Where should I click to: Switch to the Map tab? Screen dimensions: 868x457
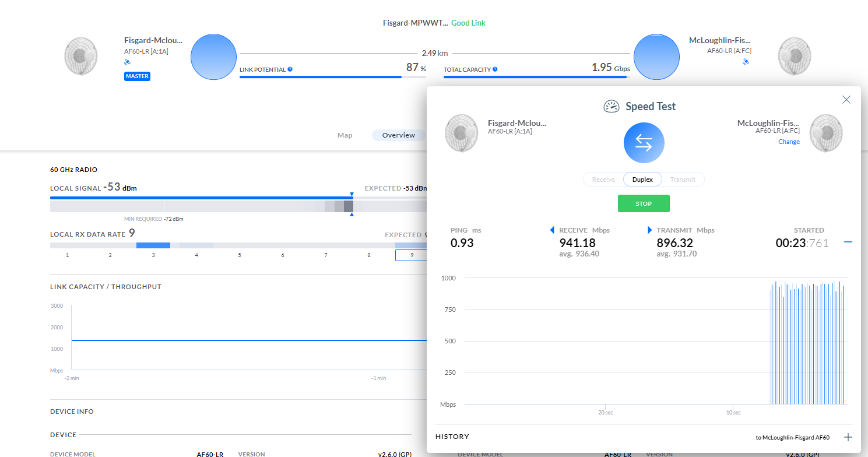[x=345, y=135]
